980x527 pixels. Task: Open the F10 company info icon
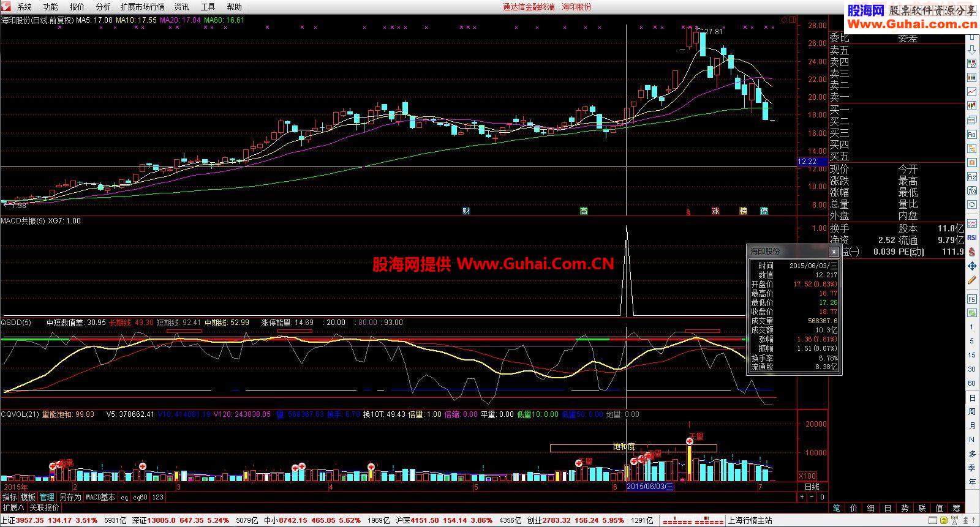972,134
